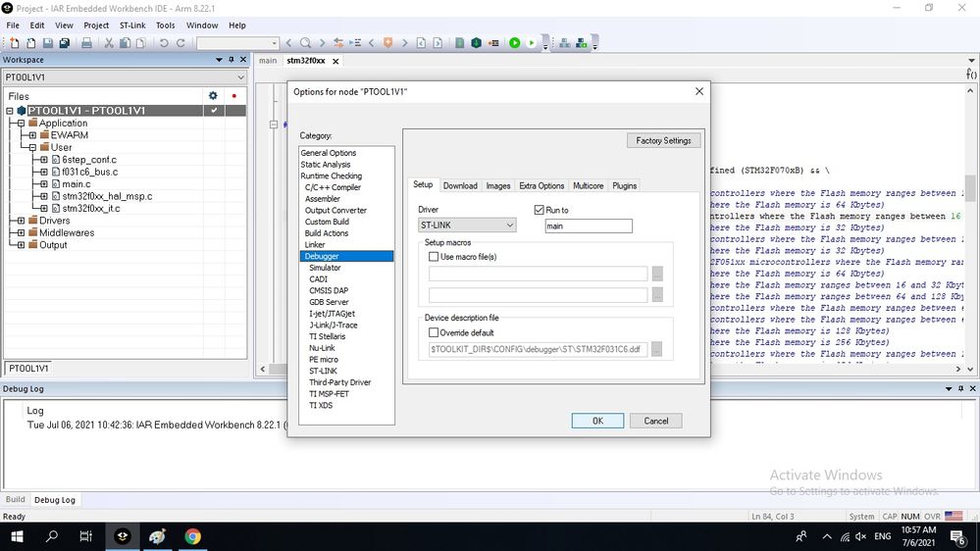
Task: Open the PTOOL1V1 configuration dropdown
Action: click(x=125, y=76)
